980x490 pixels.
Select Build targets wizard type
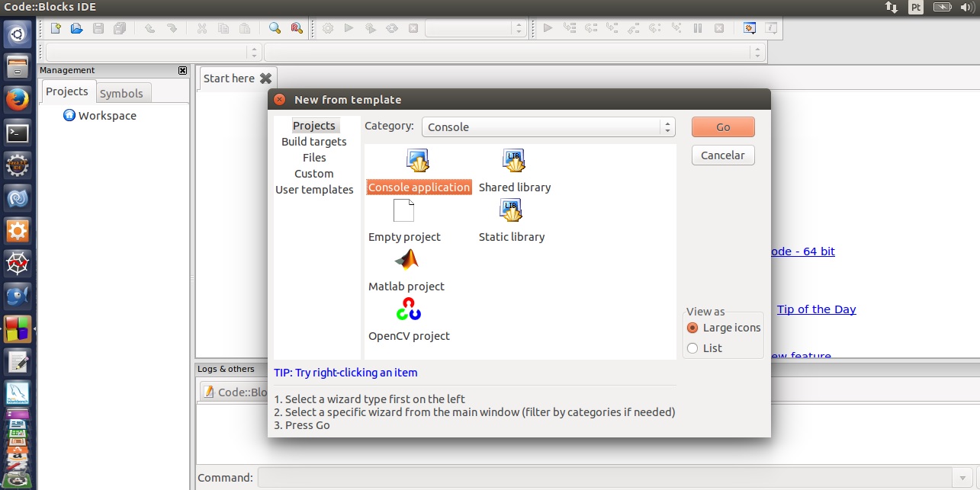tap(313, 142)
